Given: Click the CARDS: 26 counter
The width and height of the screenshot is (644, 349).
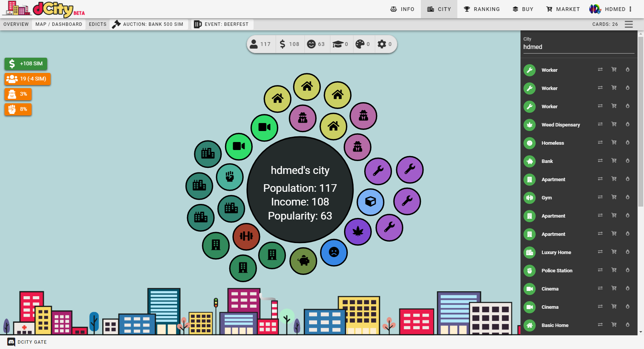Looking at the screenshot, I should pos(605,24).
